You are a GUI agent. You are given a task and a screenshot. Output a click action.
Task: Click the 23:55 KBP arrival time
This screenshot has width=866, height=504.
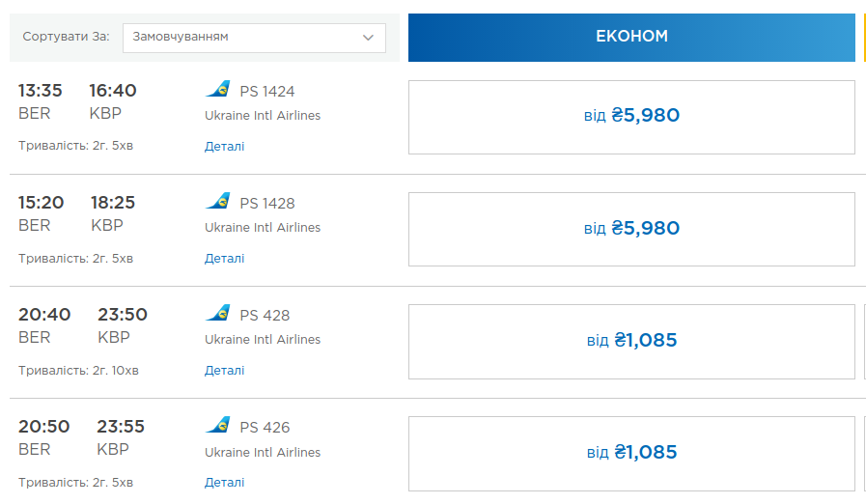tap(120, 427)
